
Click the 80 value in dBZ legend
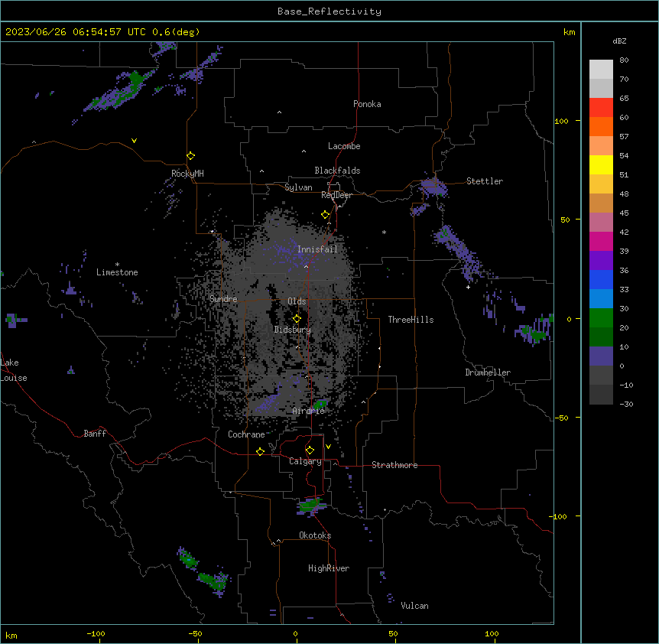pos(624,60)
